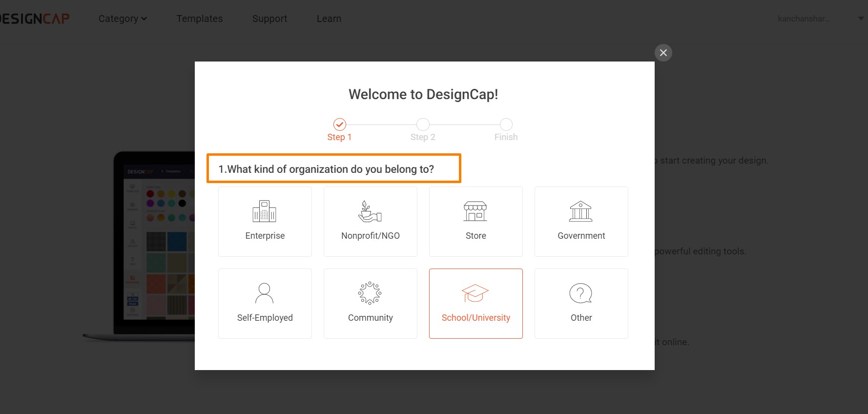Click the Finish step label

coord(506,137)
